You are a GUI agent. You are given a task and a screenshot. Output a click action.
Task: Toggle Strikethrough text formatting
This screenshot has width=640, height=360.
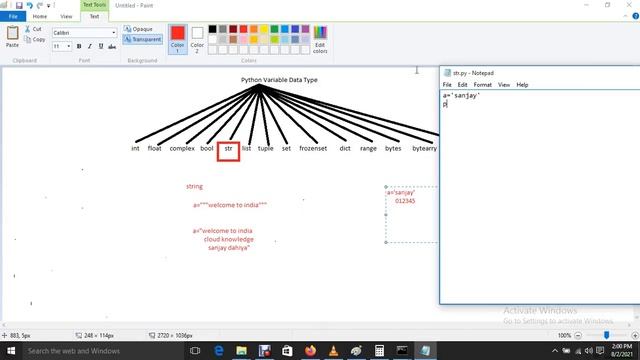[x=112, y=47]
